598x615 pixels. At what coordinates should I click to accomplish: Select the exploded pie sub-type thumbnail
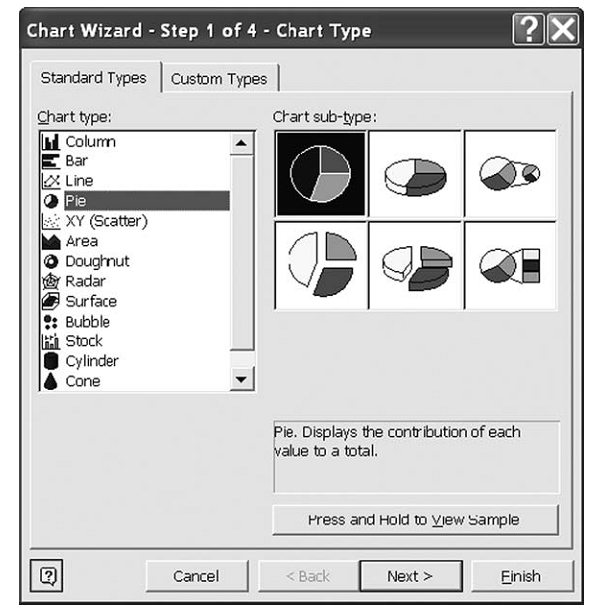pos(321,266)
